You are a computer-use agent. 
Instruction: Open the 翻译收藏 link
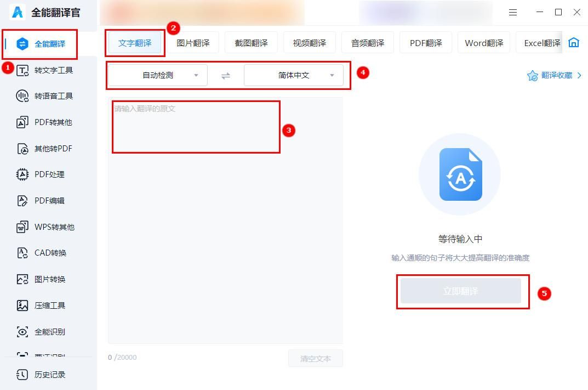[557, 76]
